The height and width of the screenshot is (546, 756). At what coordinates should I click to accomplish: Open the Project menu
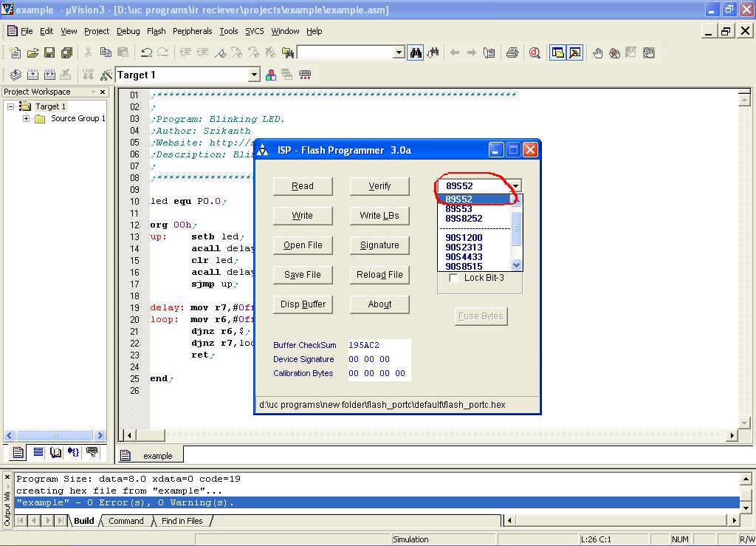click(97, 31)
